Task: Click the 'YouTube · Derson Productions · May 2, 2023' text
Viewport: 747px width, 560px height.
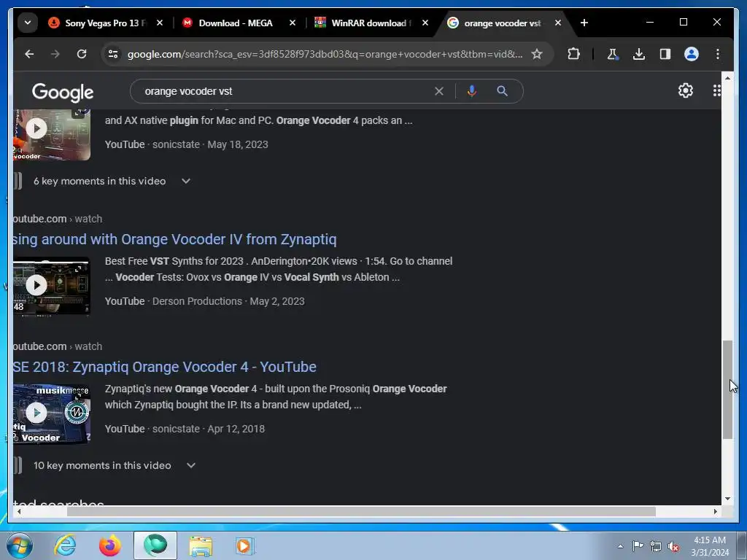Action: pyautogui.click(x=205, y=301)
